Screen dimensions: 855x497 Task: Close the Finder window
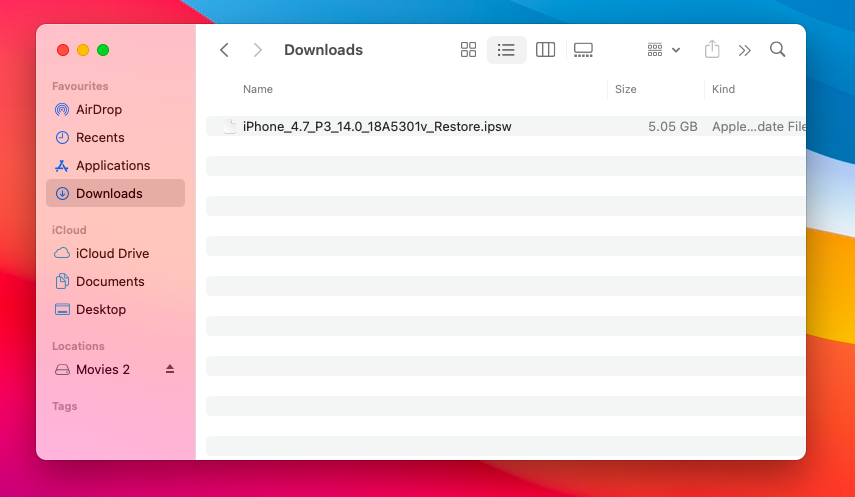[x=63, y=50]
